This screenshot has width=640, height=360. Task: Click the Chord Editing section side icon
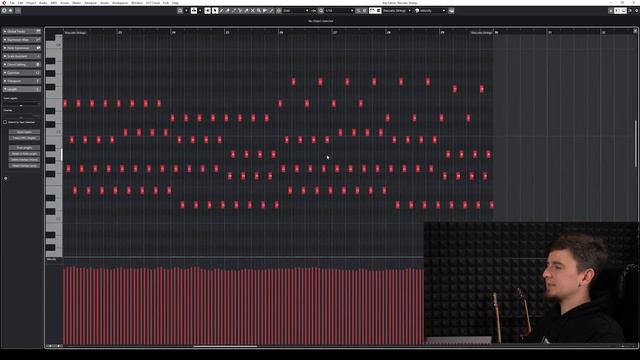38,64
